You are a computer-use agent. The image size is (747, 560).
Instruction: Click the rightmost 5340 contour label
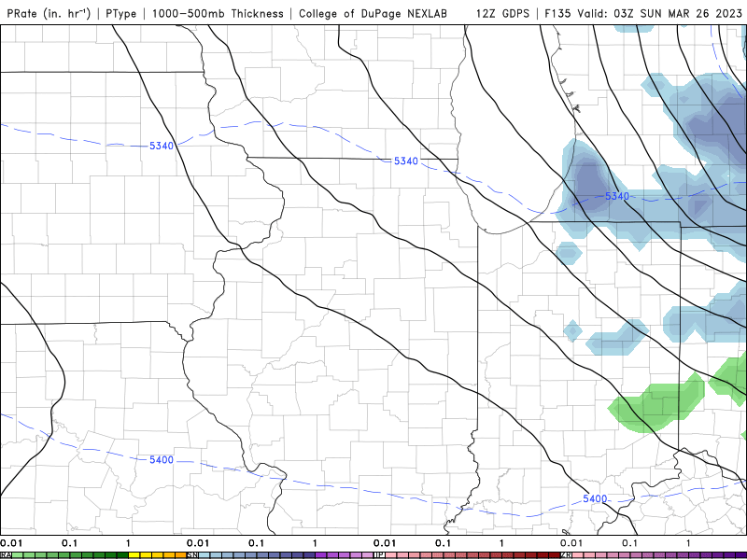(617, 196)
